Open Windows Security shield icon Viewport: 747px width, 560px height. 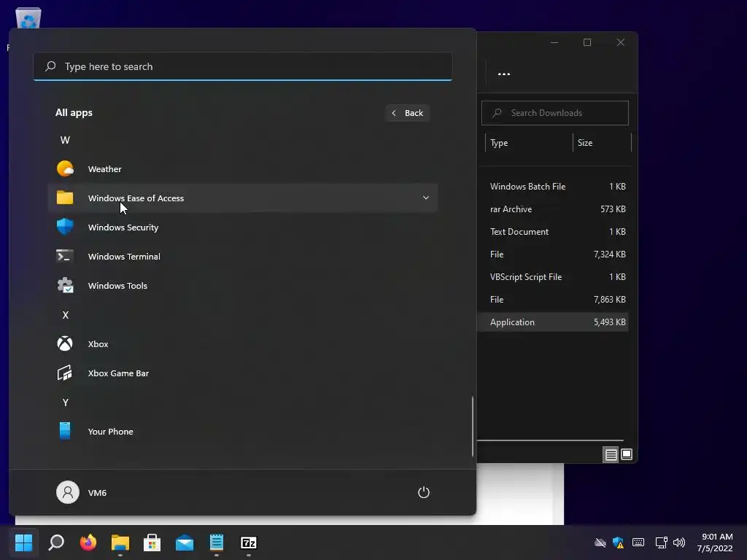65,227
